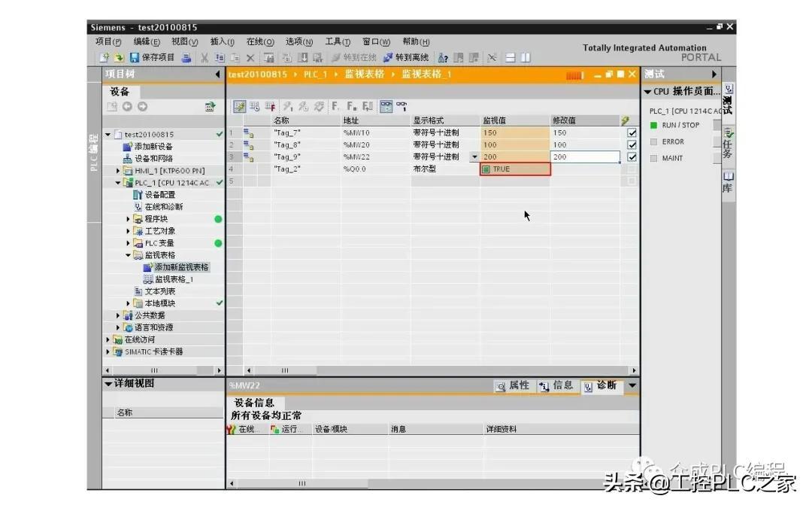Collapse the PLC_1 CPU 1214C node
812x508 pixels.
click(117, 182)
